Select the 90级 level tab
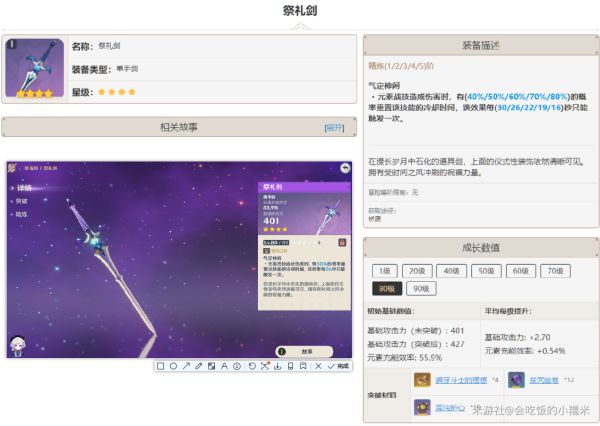The image size is (600, 426). click(x=421, y=289)
